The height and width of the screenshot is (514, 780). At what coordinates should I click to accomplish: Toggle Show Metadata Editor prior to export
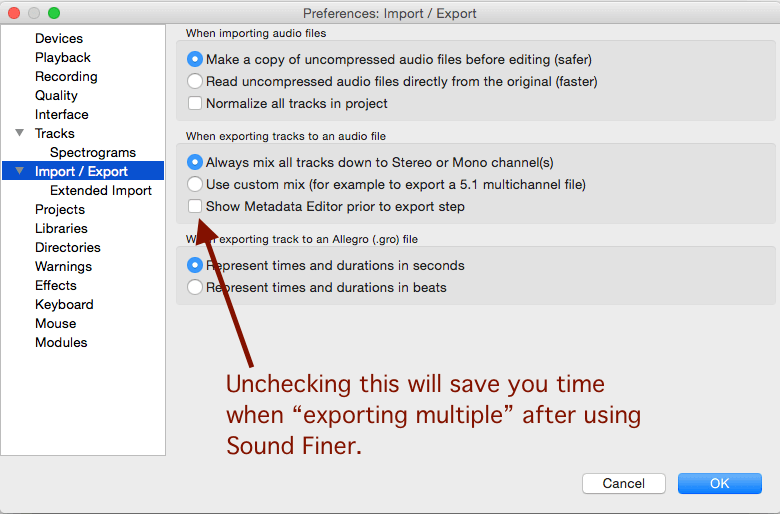(x=195, y=206)
